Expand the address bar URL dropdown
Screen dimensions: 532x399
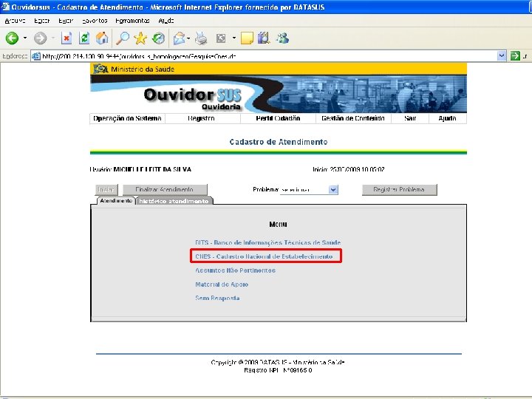(x=502, y=55)
